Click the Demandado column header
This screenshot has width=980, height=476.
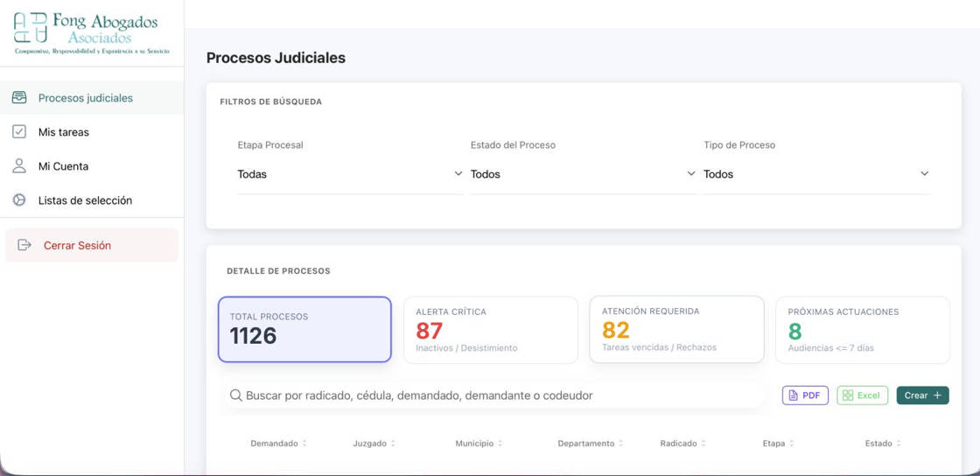click(275, 443)
